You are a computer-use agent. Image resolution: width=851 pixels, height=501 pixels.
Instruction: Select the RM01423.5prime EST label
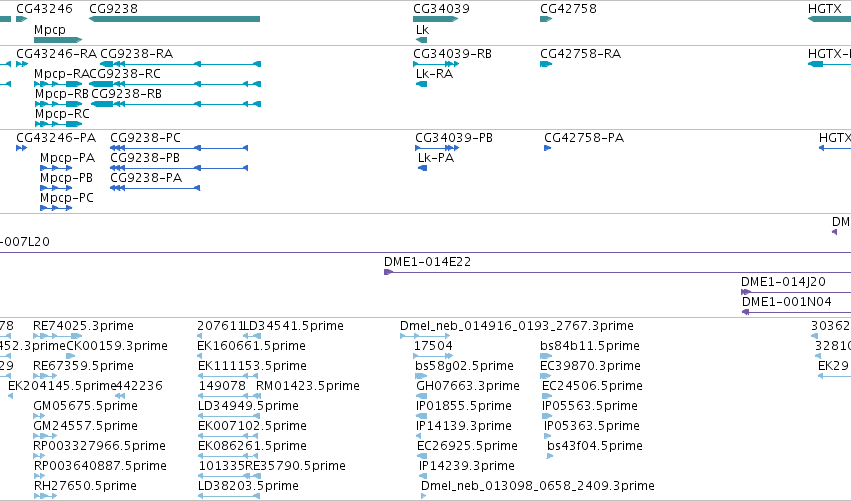pyautogui.click(x=308, y=386)
